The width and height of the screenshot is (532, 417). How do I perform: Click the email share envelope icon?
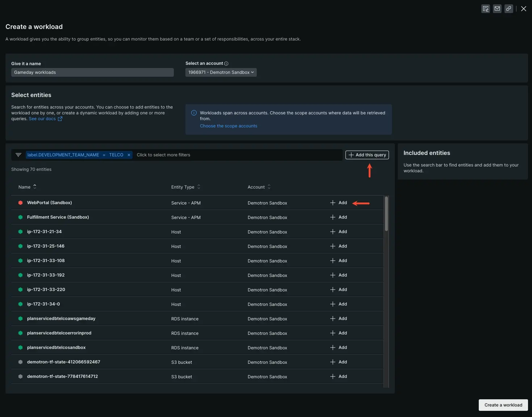(497, 9)
